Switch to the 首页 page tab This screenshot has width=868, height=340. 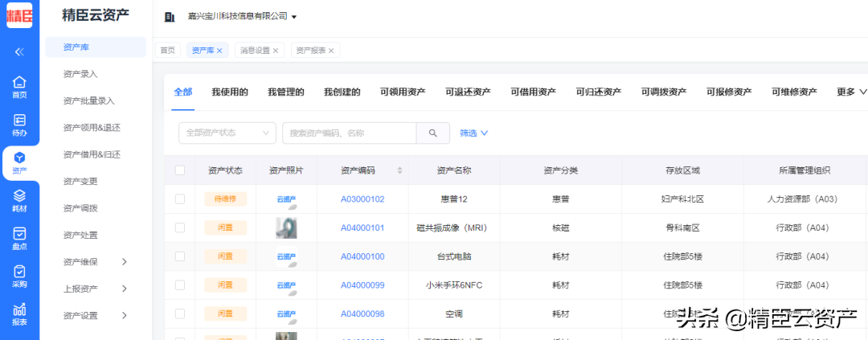(168, 51)
